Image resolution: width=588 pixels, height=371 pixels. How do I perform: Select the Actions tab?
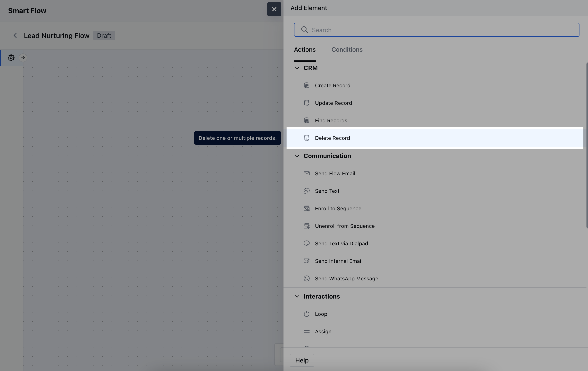(x=305, y=49)
